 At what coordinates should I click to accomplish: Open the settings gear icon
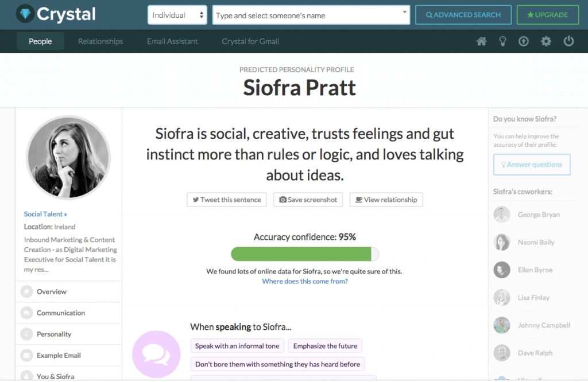(546, 41)
